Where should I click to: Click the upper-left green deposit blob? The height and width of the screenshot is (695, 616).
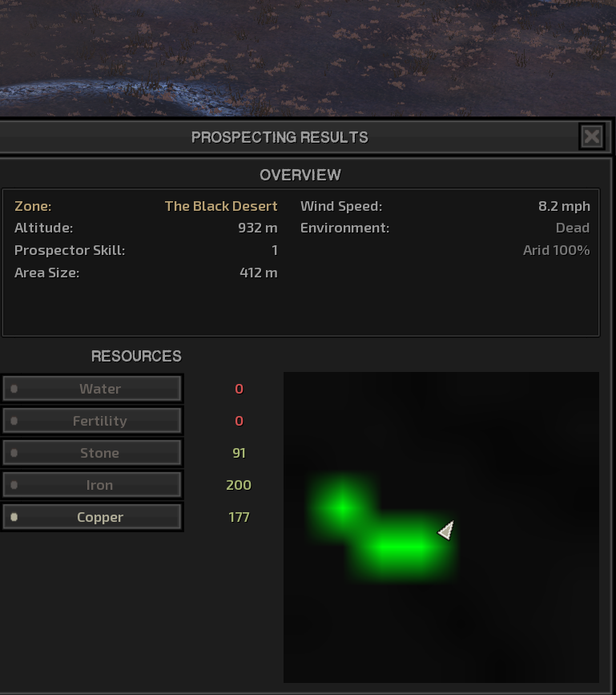(x=343, y=506)
